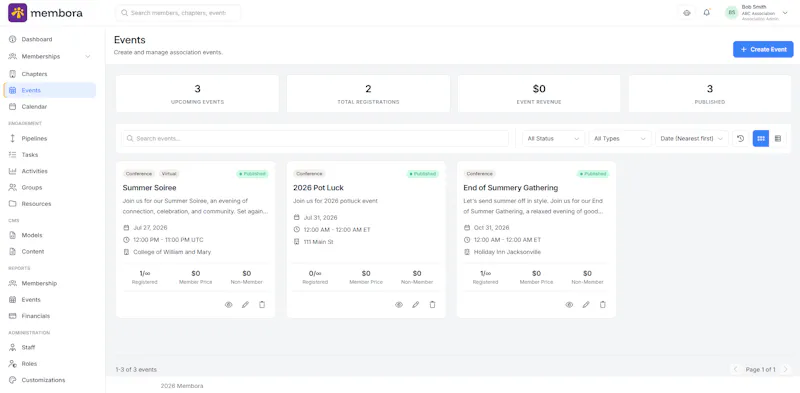The image size is (800, 393).
Task: Edit the 2026 Pot Luck event
Action: pyautogui.click(x=416, y=305)
